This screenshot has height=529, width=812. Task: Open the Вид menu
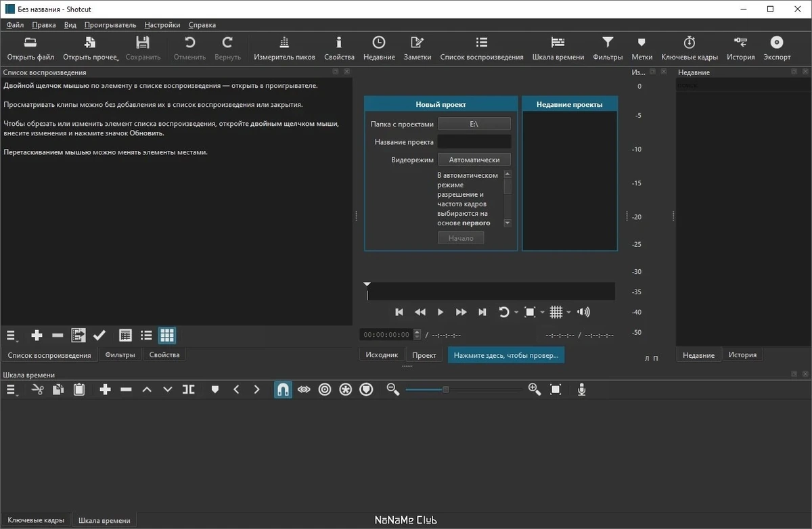tap(70, 25)
